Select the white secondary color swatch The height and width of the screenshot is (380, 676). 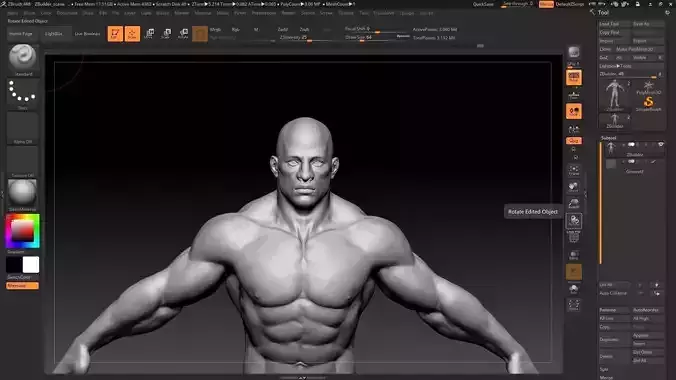31,265
